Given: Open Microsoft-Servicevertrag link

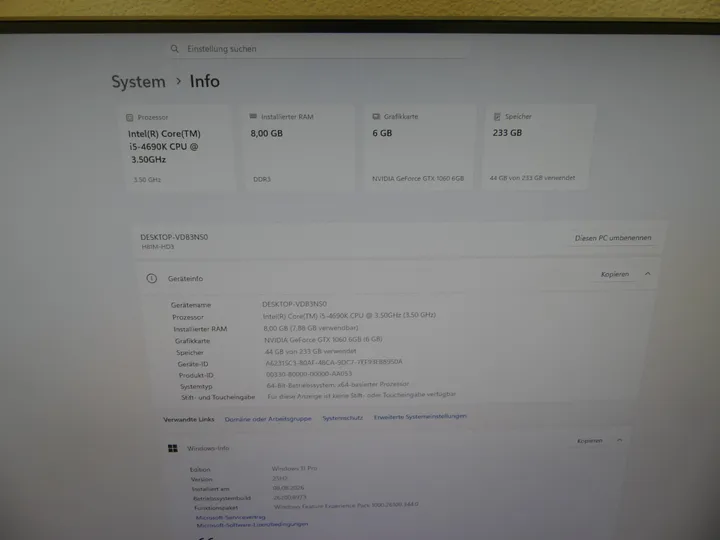Looking at the screenshot, I should coord(231,517).
